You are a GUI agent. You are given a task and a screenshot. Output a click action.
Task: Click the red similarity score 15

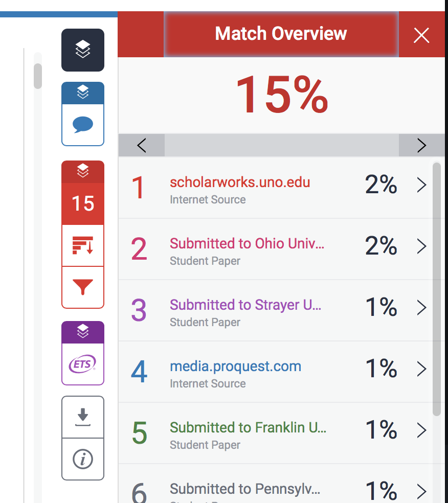click(83, 203)
